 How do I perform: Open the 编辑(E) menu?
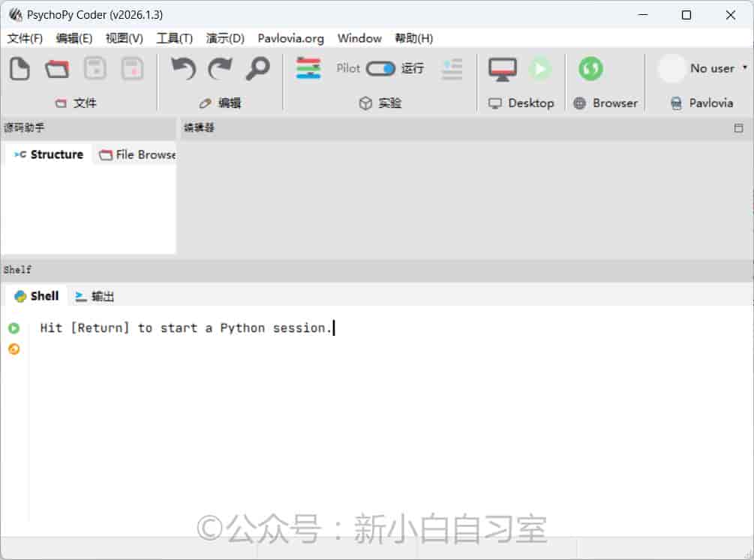pos(74,38)
